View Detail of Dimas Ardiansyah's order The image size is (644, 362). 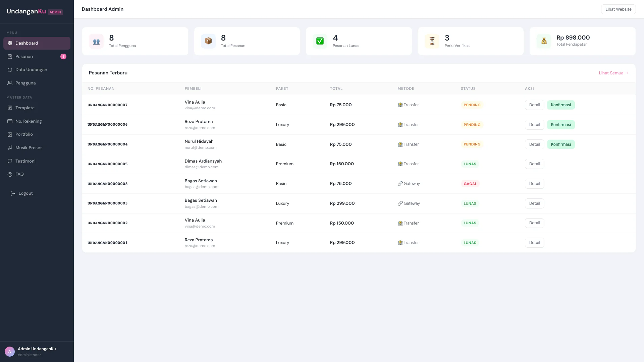click(534, 164)
